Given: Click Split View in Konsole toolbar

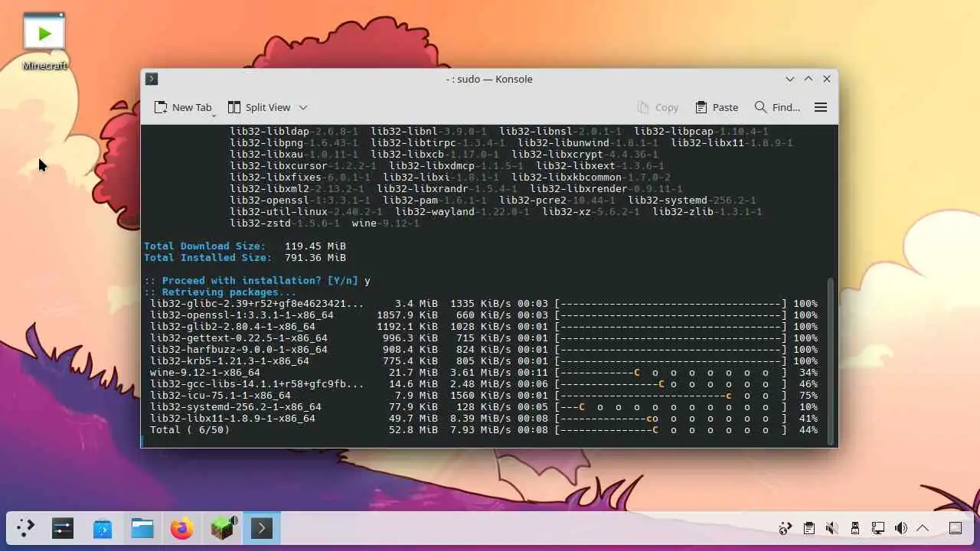Looking at the screenshot, I should tap(259, 107).
